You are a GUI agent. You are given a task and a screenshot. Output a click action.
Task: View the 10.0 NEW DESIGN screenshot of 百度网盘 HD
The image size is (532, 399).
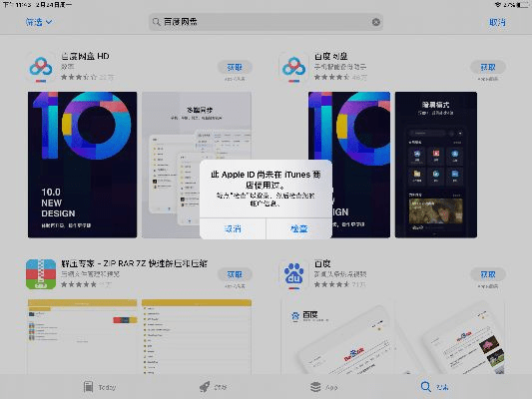pos(83,165)
